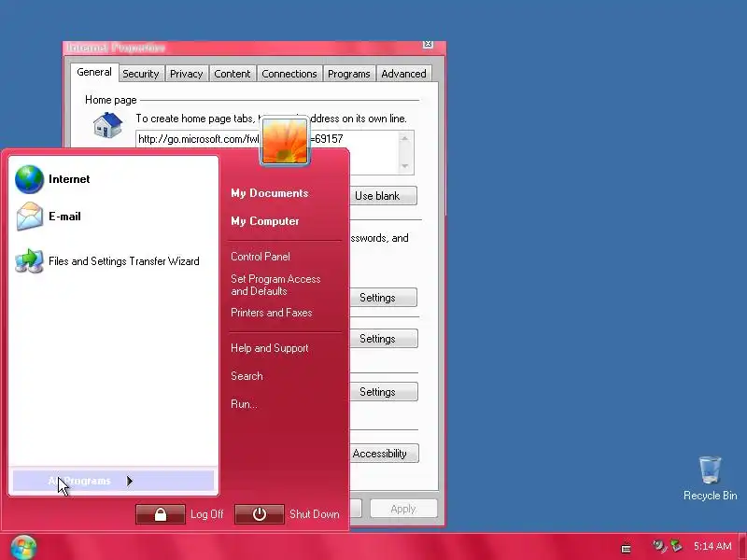
Task: Click the Apply button
Action: tap(403, 509)
